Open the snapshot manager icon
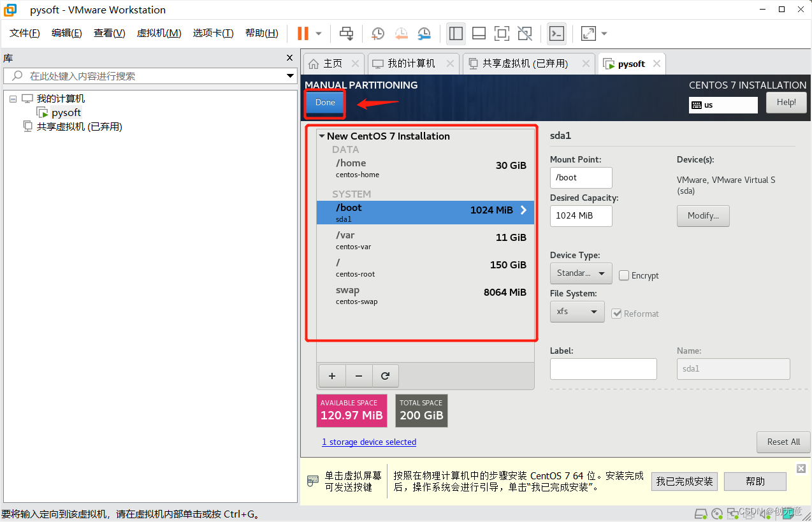The height and width of the screenshot is (522, 812). coord(424,33)
